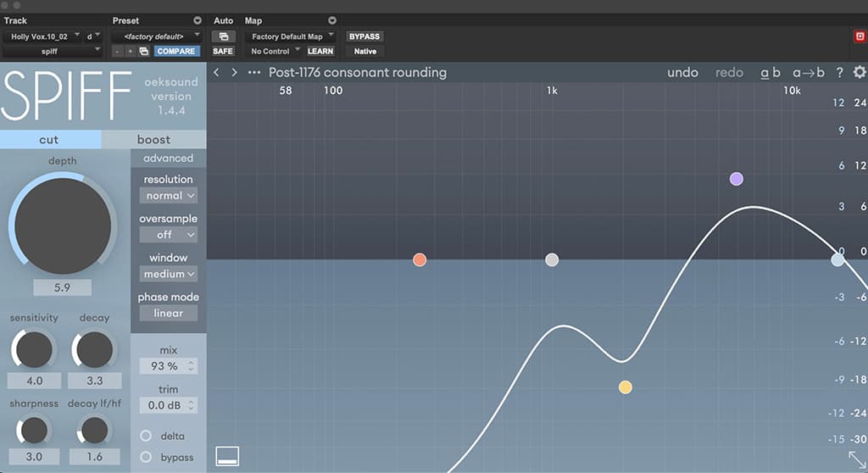
Task: Click the sensitivity knob
Action: pos(34,350)
